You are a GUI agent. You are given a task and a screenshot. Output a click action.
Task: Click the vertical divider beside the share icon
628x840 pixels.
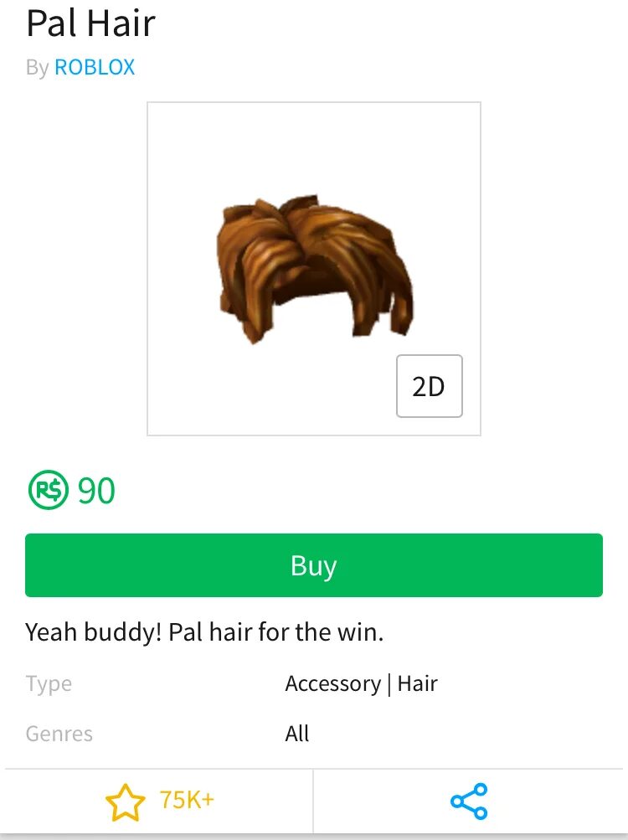click(313, 801)
